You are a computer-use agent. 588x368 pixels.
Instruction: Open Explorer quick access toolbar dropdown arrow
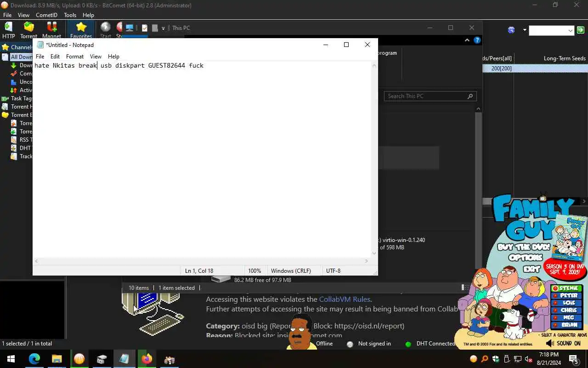coord(163,28)
